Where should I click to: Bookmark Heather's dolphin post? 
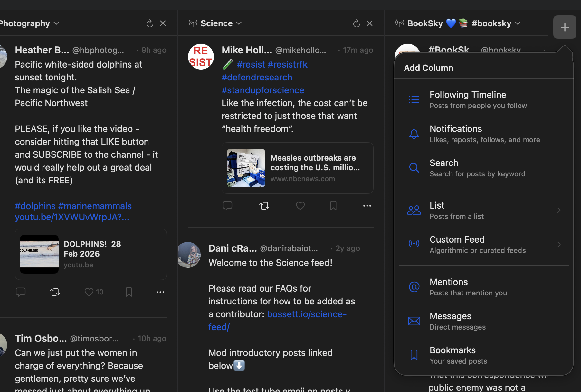coord(129,292)
